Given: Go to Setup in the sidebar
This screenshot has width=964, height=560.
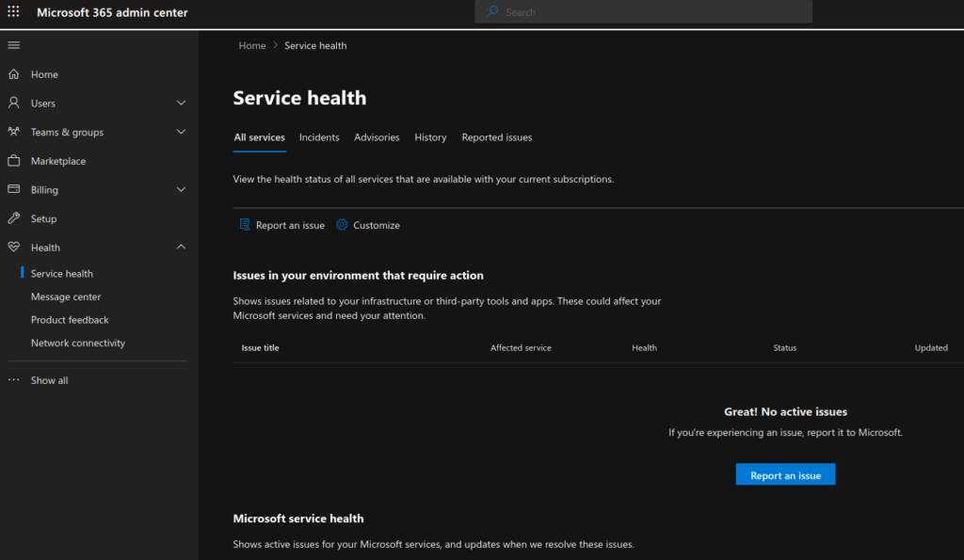Looking at the screenshot, I should coord(43,219).
